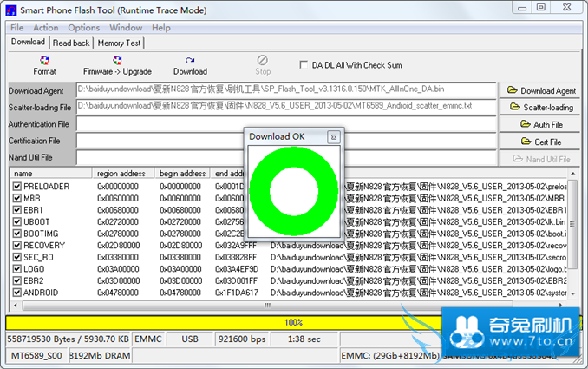
Task: Switch to the Memory Test tab
Action: (120, 43)
